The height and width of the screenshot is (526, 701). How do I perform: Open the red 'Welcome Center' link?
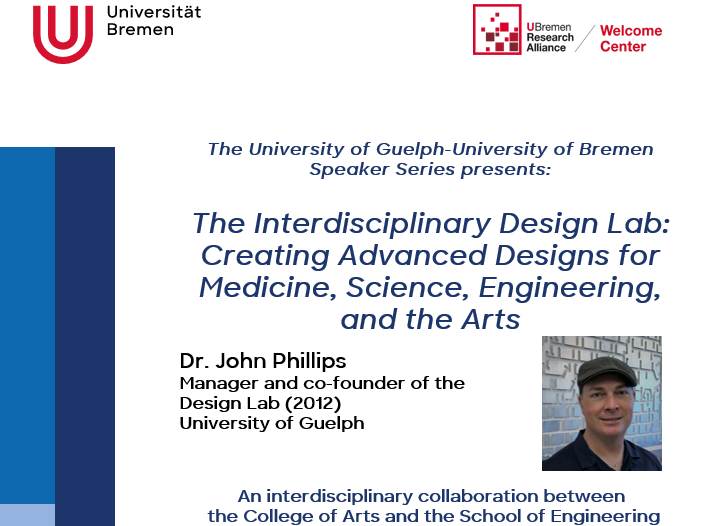630,38
